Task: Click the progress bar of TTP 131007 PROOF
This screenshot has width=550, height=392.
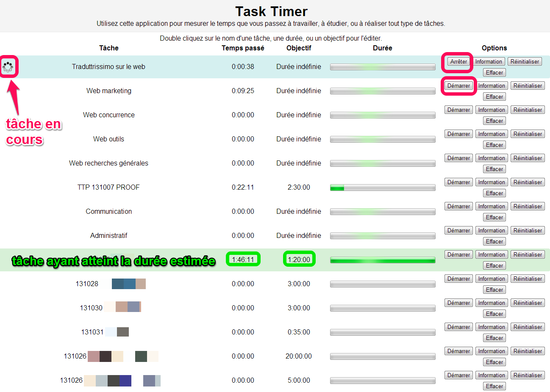Action: pos(382,188)
